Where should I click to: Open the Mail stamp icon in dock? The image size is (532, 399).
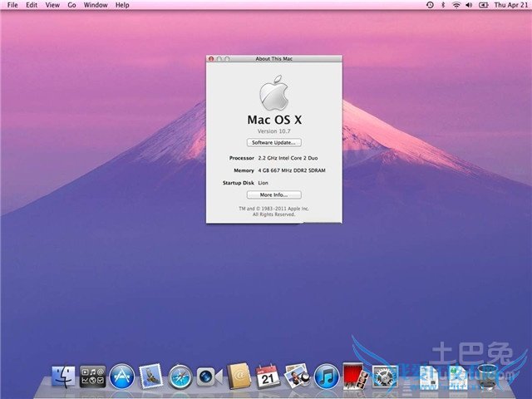pyautogui.click(x=150, y=377)
